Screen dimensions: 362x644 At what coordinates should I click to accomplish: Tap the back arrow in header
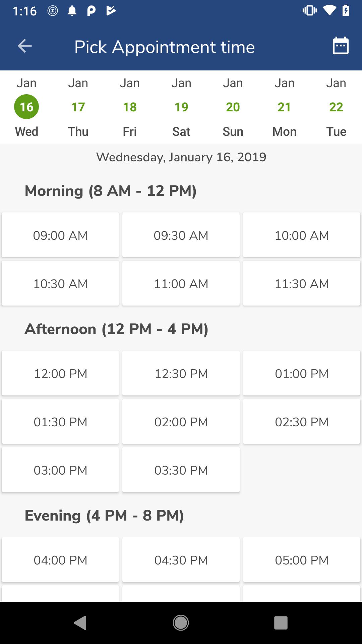tap(24, 46)
